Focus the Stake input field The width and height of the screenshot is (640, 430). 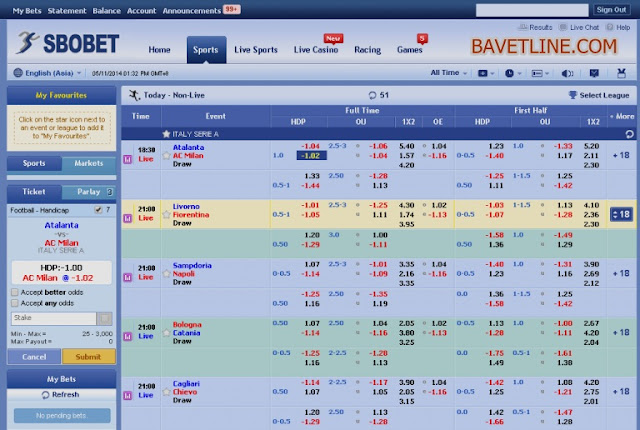pyautogui.click(x=53, y=318)
